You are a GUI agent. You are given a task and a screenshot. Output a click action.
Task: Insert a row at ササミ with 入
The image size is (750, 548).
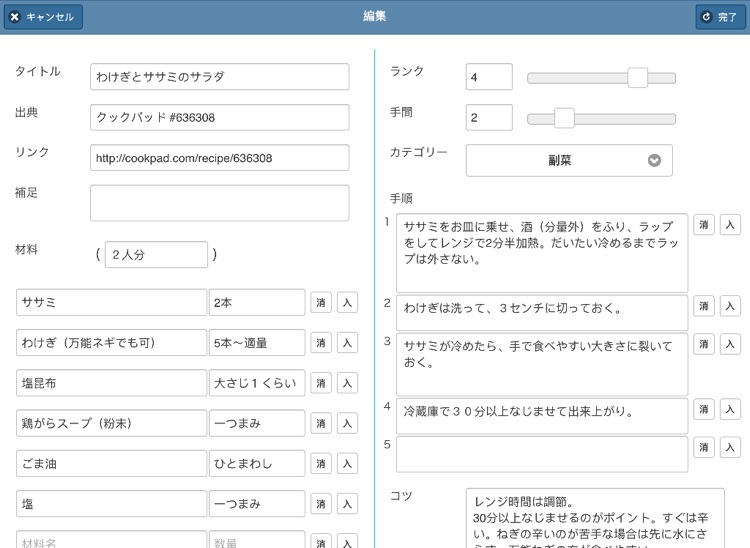click(x=348, y=303)
